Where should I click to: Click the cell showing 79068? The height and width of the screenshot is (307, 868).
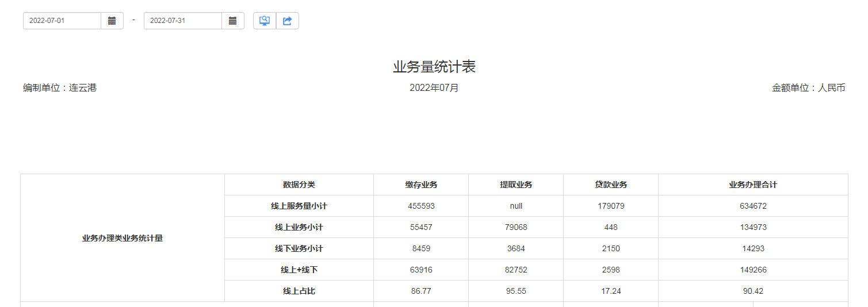pyautogui.click(x=516, y=227)
